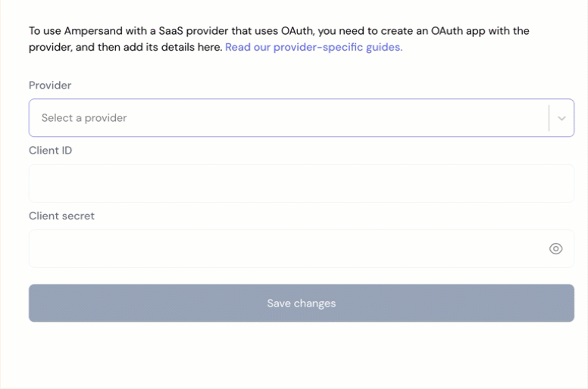
Task: Toggle password visibility in Client secret
Action: pyautogui.click(x=555, y=248)
